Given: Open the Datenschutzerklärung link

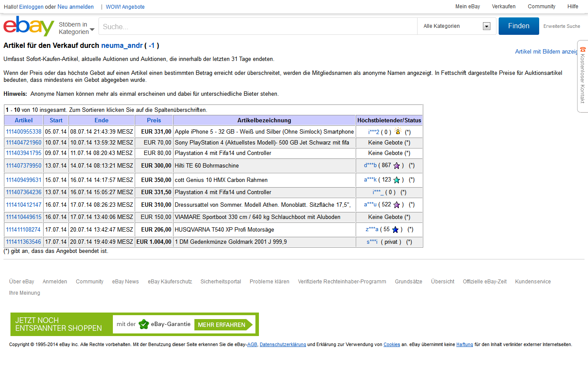Looking at the screenshot, I should (283, 345).
